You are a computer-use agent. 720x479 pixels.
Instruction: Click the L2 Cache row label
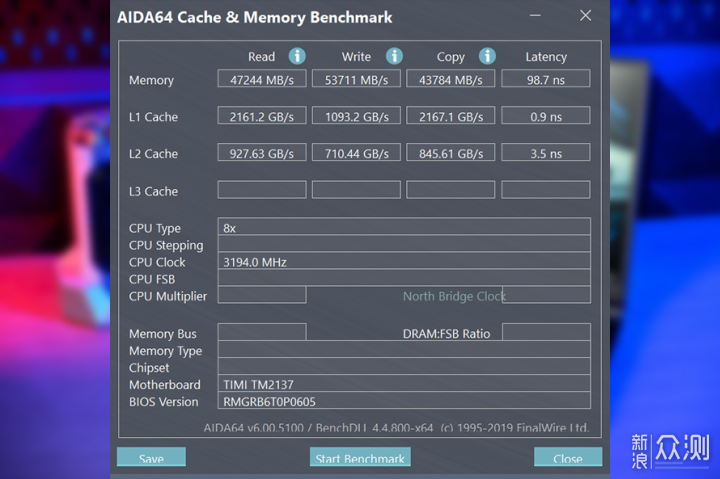[x=153, y=154]
